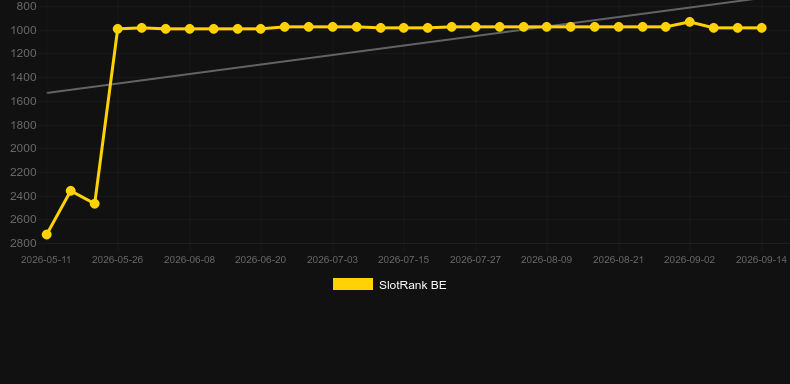Select the data point for 2026-07-15
The width and height of the screenshot is (790, 384).
tap(404, 28)
